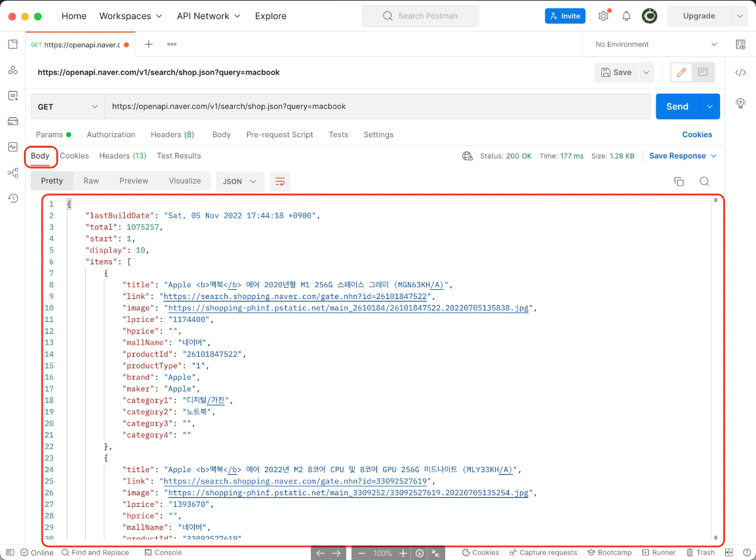Click the Save button
Image resolution: width=756 pixels, height=560 pixels.
tap(616, 72)
